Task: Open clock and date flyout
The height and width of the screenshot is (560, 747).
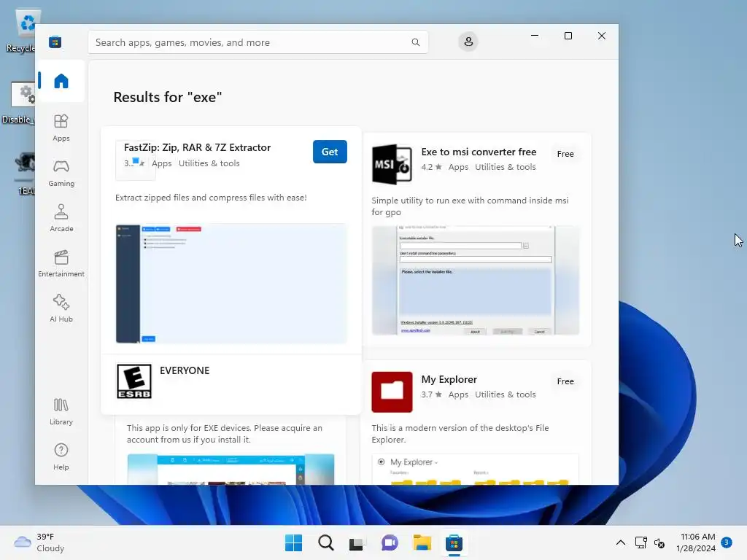Action: tap(696, 542)
